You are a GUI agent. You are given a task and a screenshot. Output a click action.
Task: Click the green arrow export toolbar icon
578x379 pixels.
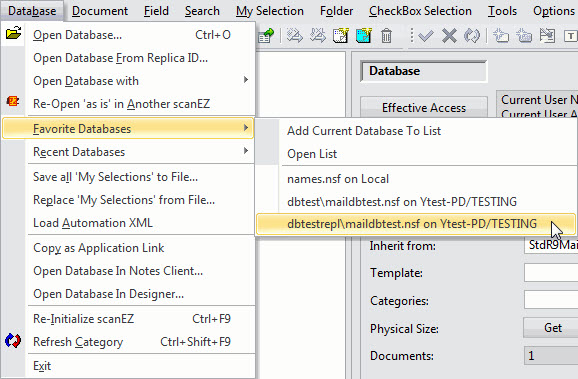[x=266, y=36]
